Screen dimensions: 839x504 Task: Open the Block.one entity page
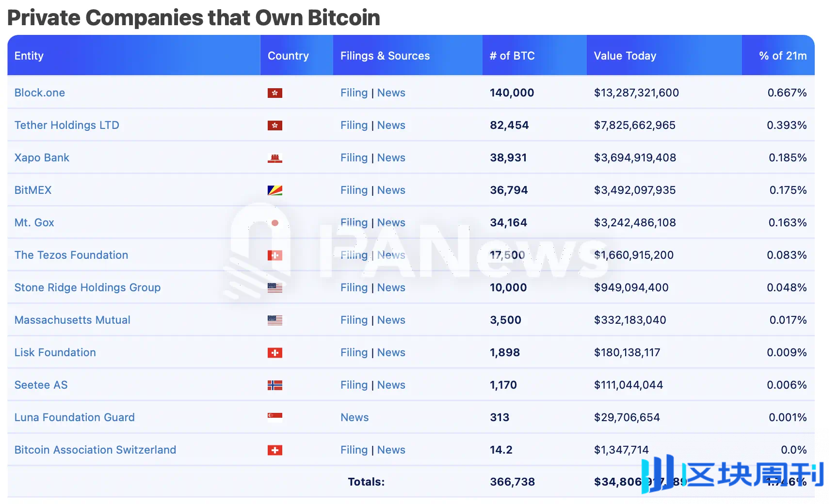(x=40, y=93)
